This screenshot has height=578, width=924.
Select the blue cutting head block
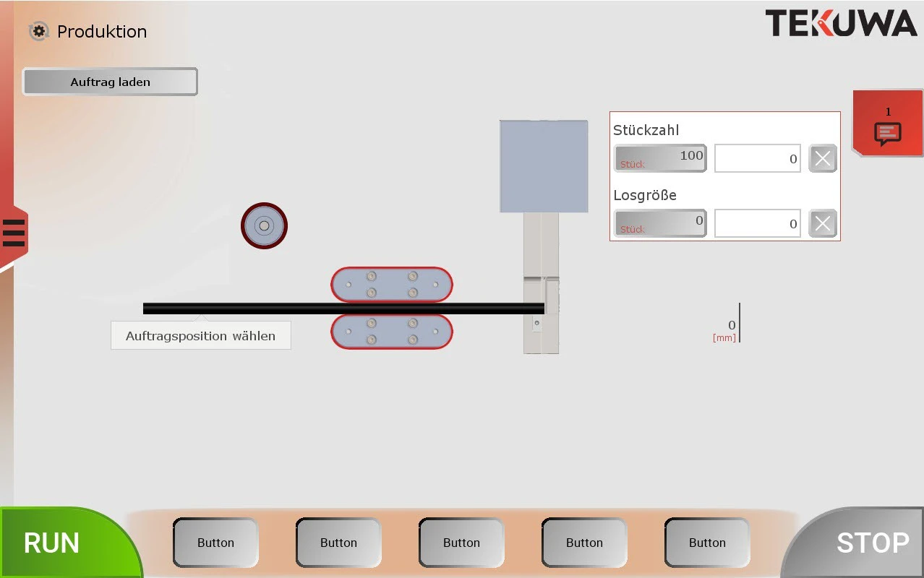(x=543, y=166)
